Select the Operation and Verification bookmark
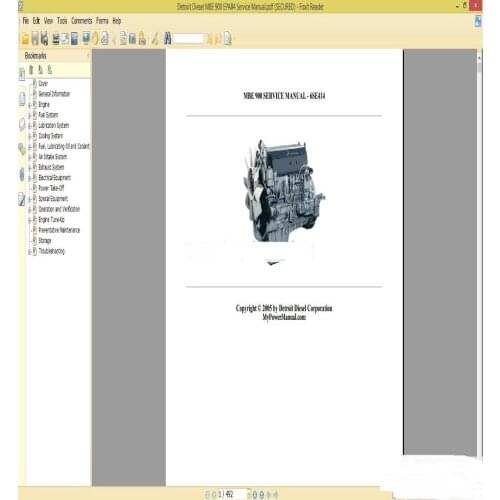 point(59,209)
